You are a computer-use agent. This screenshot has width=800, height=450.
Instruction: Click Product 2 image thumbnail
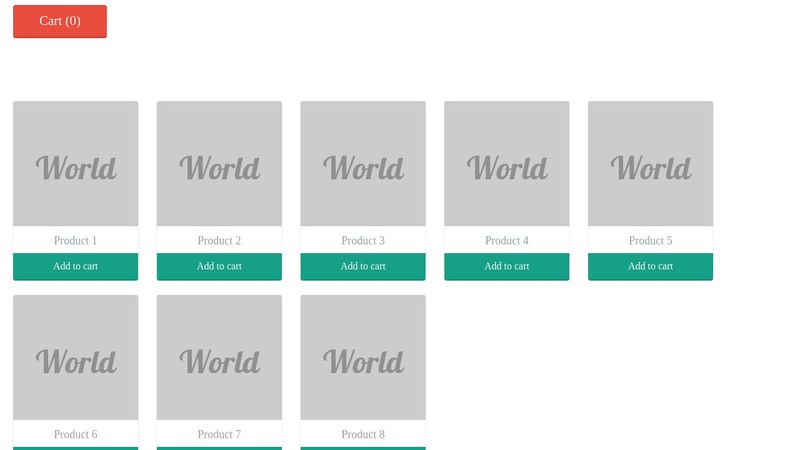click(x=219, y=163)
